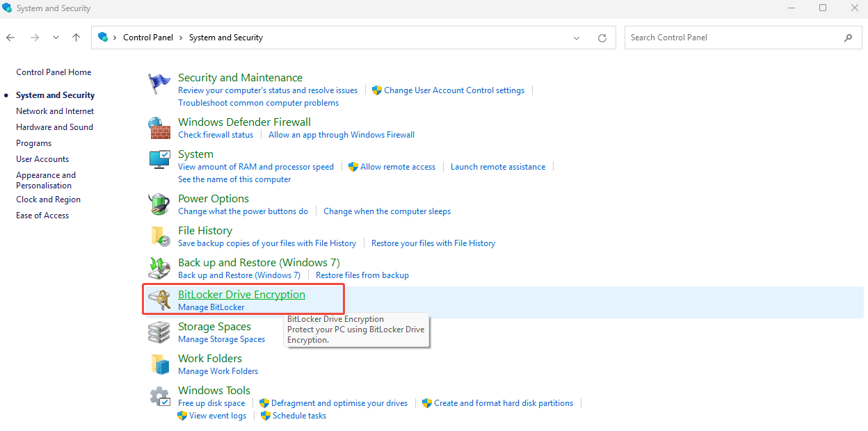Open the Storage Spaces stacked drives icon
Viewport: 868px width, 431px height.
[159, 332]
